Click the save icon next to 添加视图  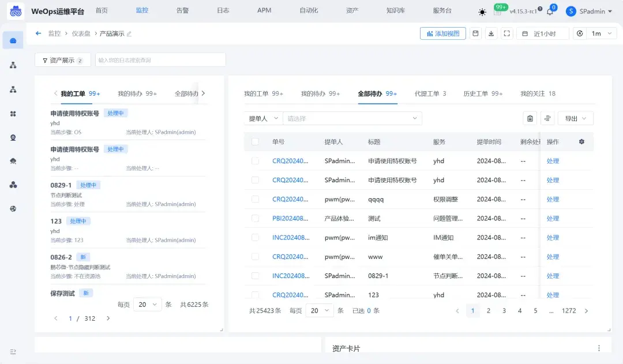(x=476, y=33)
